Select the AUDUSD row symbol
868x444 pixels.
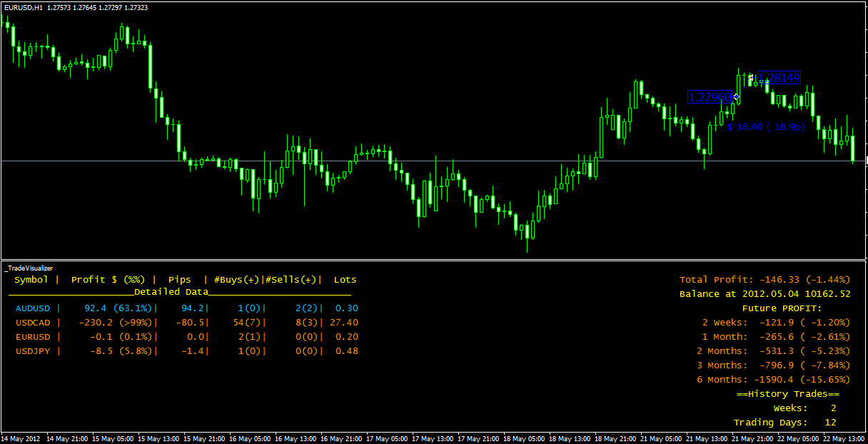pos(33,308)
